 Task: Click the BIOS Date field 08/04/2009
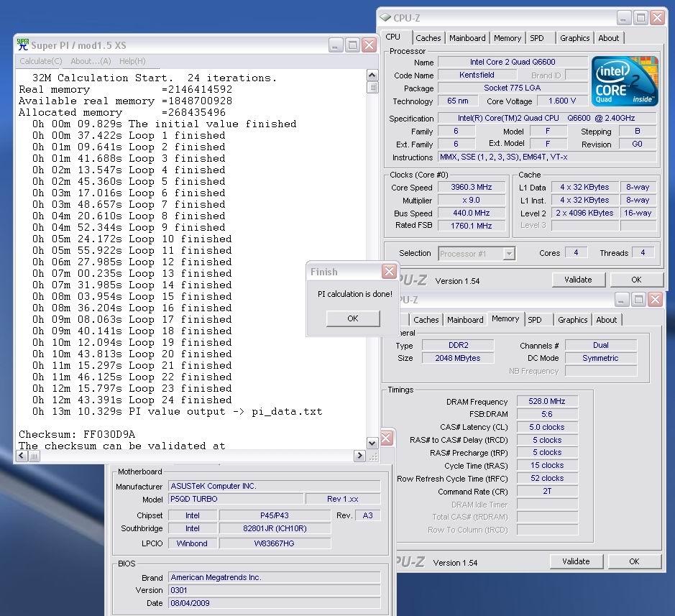[x=274, y=603]
